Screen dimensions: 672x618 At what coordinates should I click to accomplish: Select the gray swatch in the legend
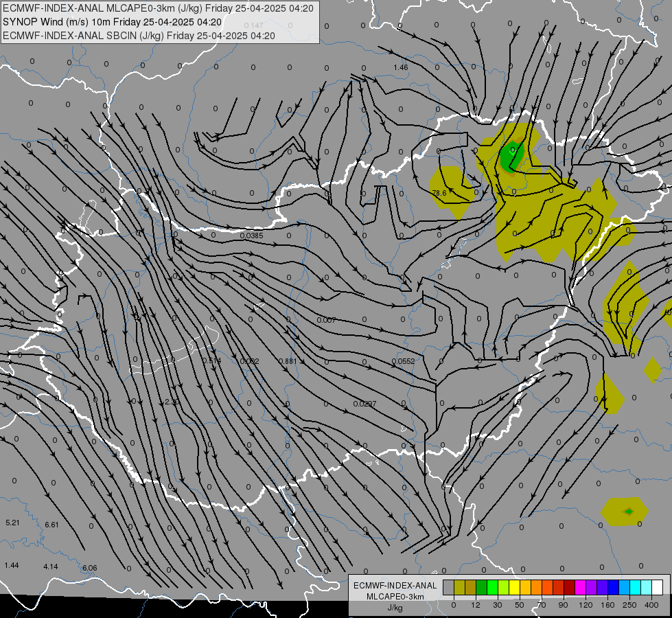[x=448, y=587]
